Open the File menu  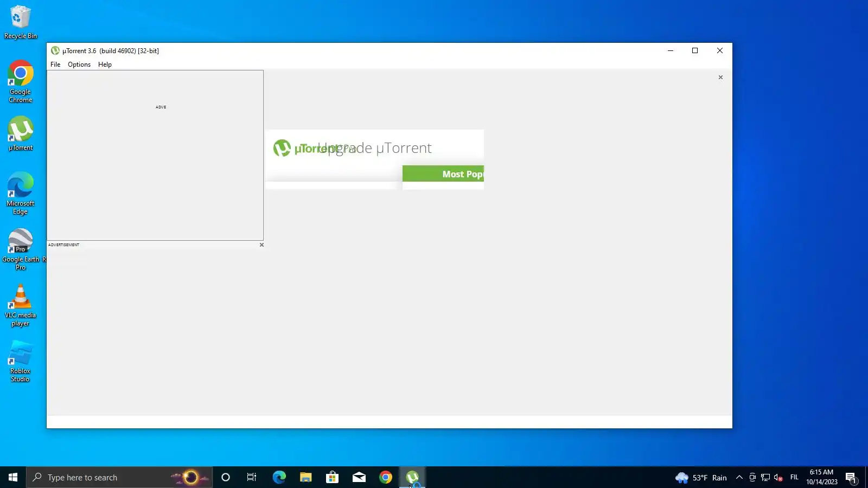[x=55, y=65]
